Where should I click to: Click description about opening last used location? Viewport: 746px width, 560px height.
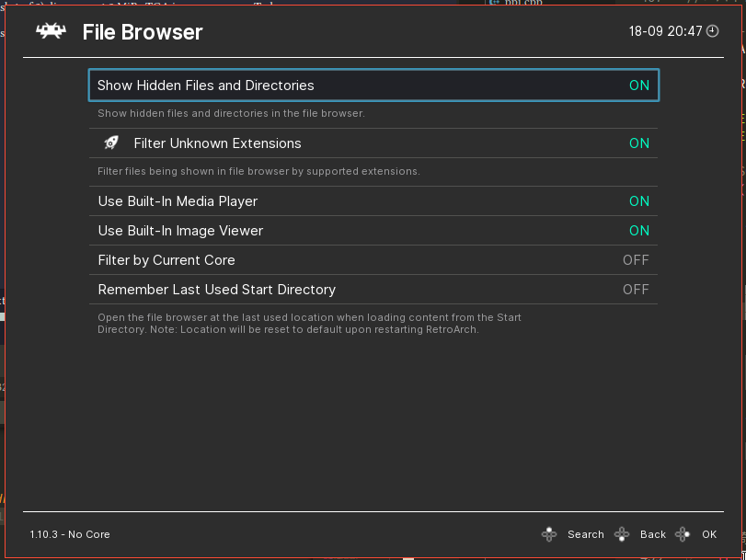[309, 324]
